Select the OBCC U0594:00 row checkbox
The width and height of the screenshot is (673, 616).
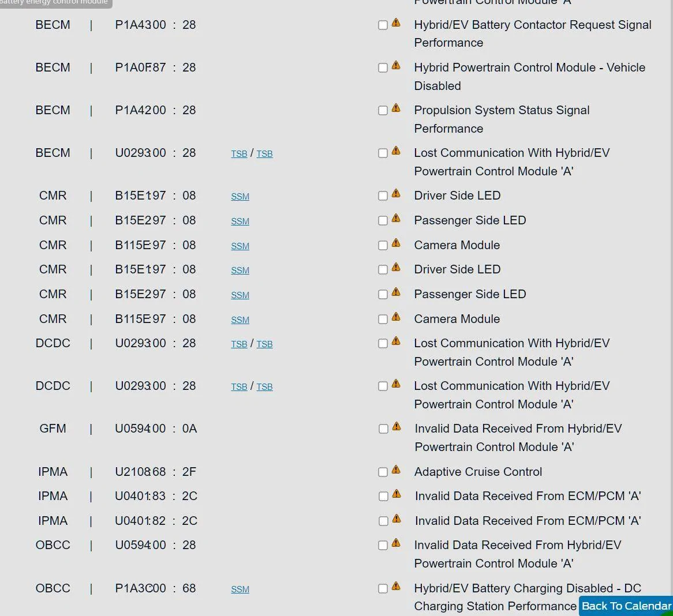pos(383,545)
